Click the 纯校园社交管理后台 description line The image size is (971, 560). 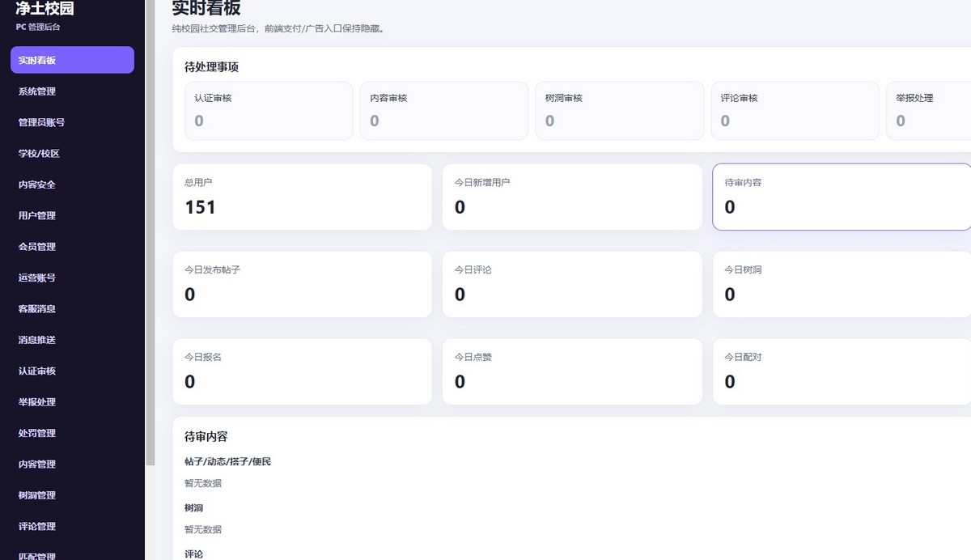pyautogui.click(x=278, y=28)
